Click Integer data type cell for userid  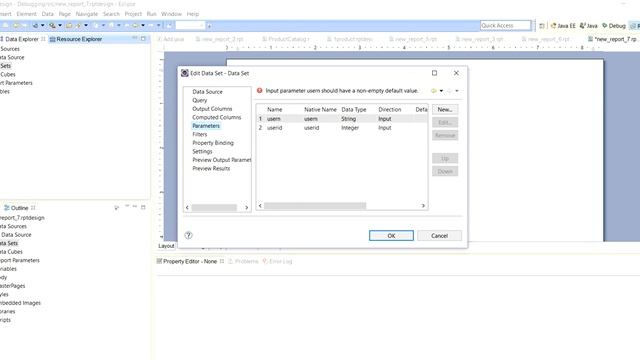point(350,128)
